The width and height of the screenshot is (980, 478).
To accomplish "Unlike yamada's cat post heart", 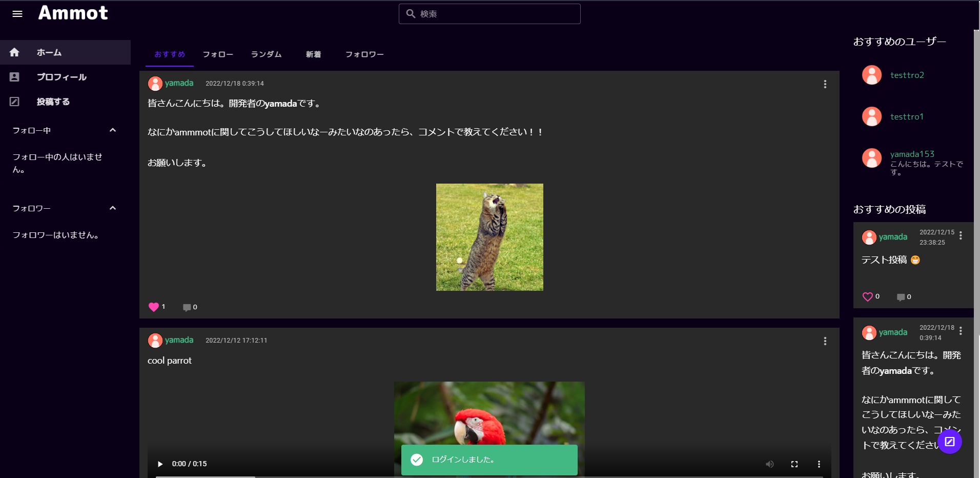I will point(153,307).
